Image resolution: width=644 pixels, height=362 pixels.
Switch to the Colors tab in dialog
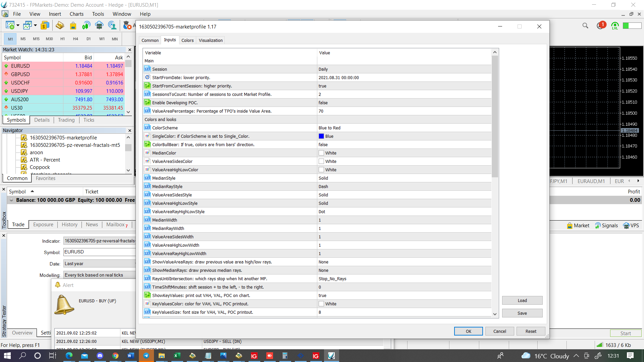pyautogui.click(x=187, y=40)
